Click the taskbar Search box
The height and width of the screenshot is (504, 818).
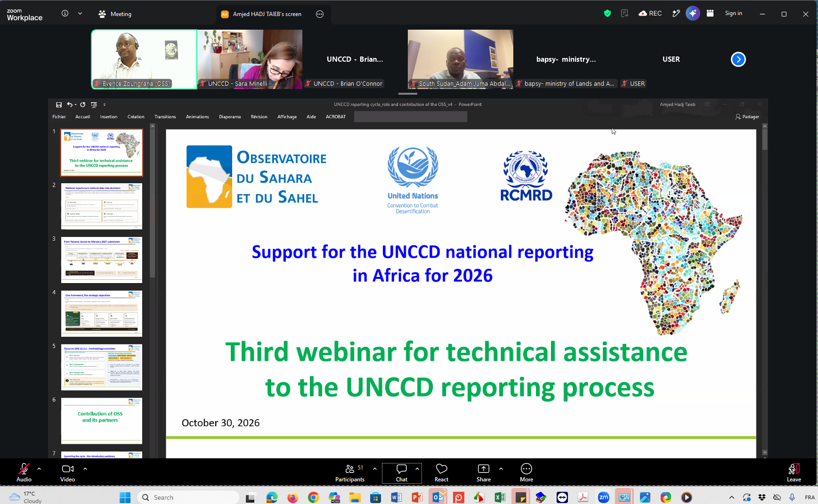pos(188,497)
